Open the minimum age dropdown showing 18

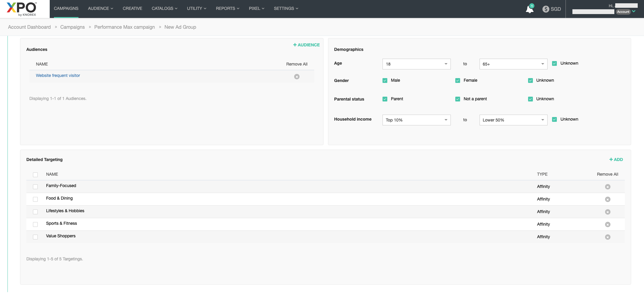coord(416,64)
